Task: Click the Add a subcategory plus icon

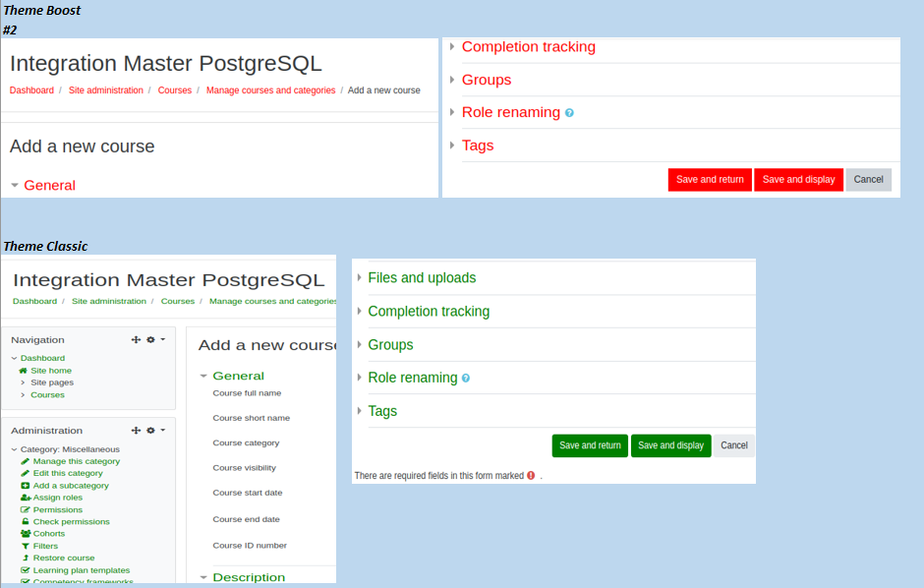Action: [25, 486]
